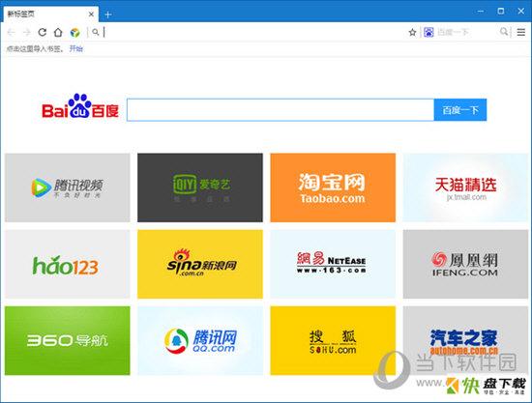Open the 汽车之家 autohome tile
The height and width of the screenshot is (403, 532).
coord(465,340)
